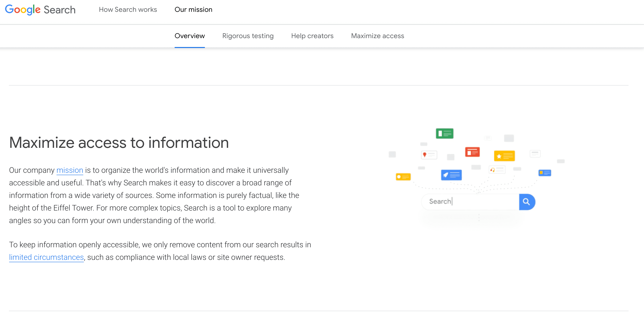
Task: Follow the mission hyperlink
Action: point(70,170)
